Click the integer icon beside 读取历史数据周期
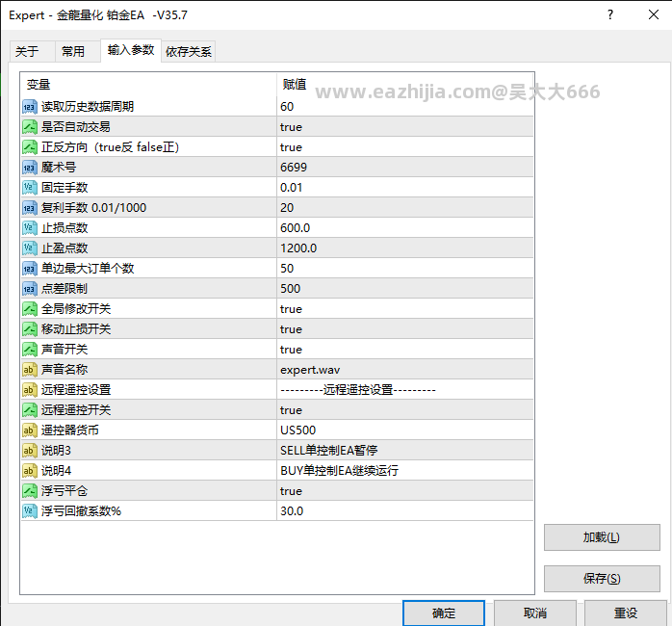672x626 pixels. point(30,107)
